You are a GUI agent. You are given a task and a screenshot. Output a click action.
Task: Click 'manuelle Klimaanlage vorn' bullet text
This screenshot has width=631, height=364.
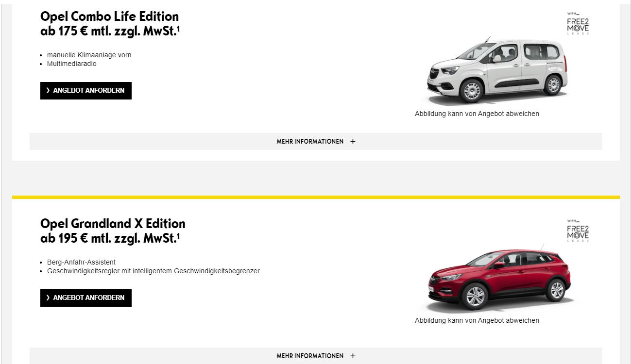tap(89, 55)
